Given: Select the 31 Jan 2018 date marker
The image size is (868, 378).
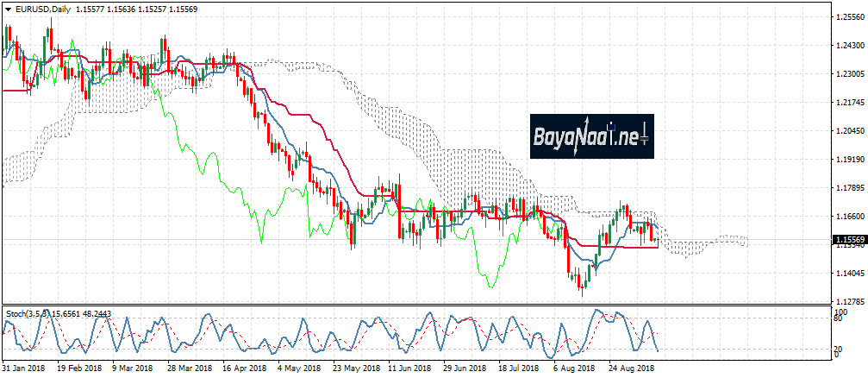Looking at the screenshot, I should (x=22, y=367).
